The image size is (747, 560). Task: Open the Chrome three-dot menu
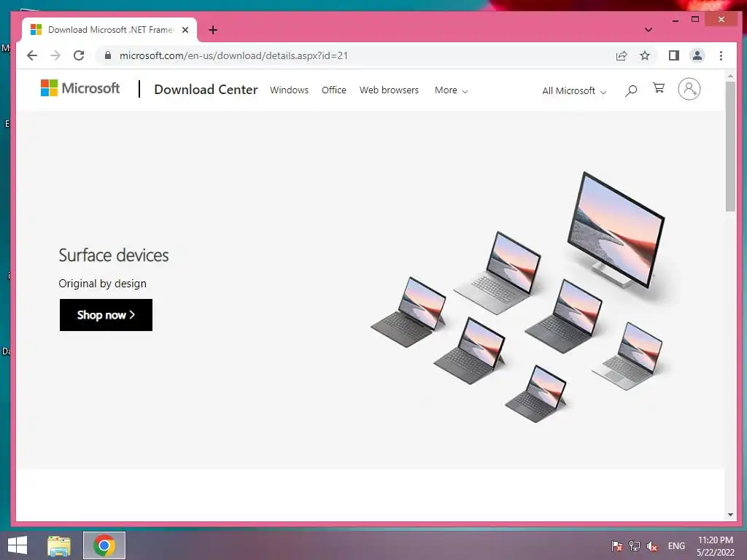tap(721, 55)
